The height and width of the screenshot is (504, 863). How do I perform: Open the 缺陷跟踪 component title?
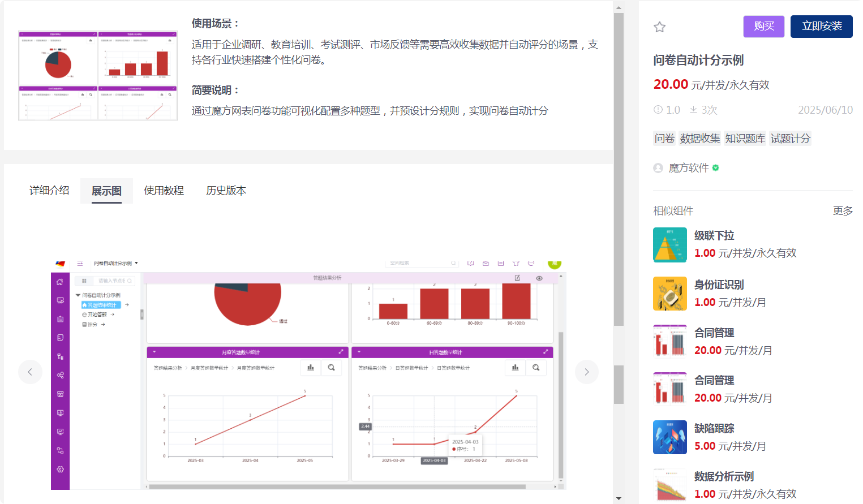tap(714, 428)
